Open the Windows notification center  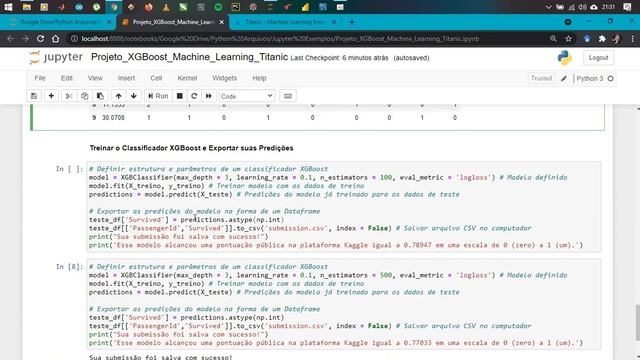627,7
